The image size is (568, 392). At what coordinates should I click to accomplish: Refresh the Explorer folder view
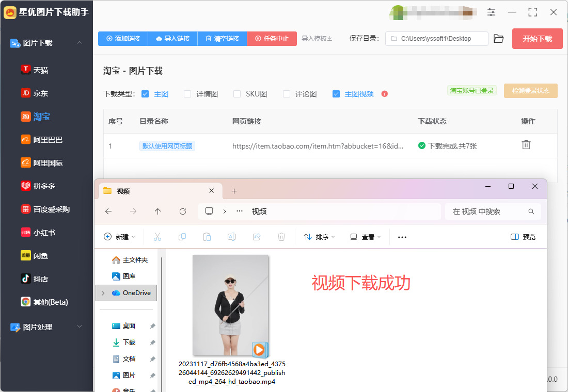pyautogui.click(x=183, y=211)
